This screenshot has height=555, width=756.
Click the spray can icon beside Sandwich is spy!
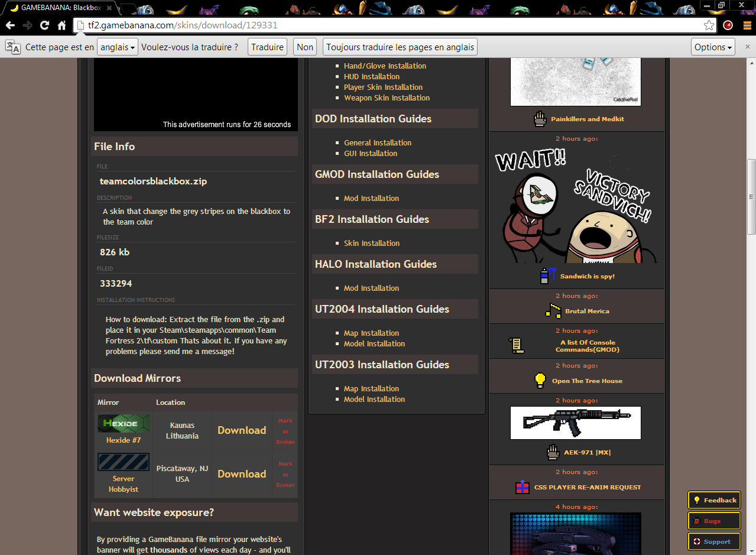pyautogui.click(x=548, y=275)
